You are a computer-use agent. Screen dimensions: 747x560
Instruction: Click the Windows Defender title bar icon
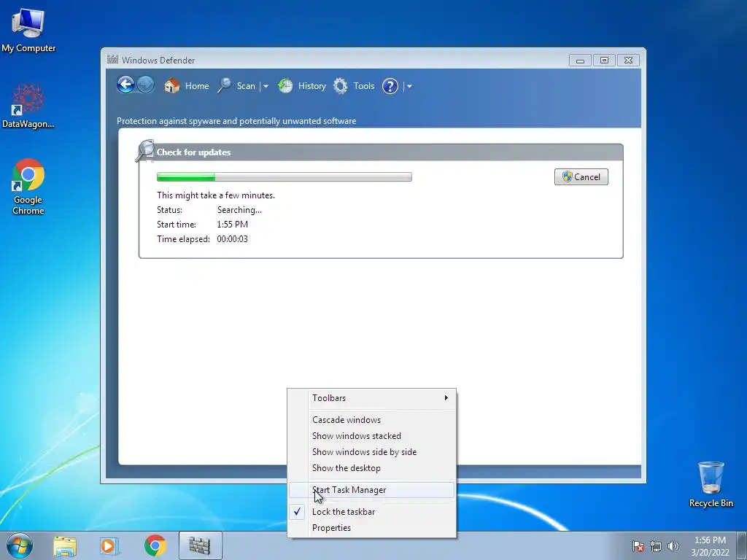point(112,60)
